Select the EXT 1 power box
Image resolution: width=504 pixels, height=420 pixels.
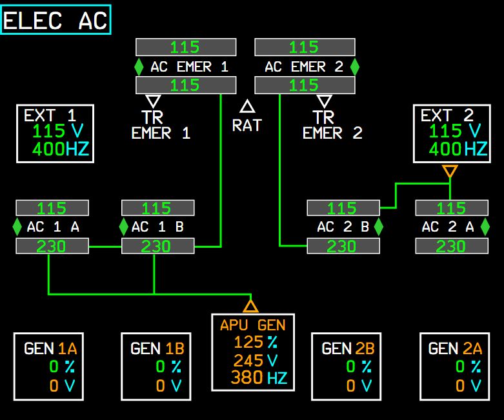55,134
